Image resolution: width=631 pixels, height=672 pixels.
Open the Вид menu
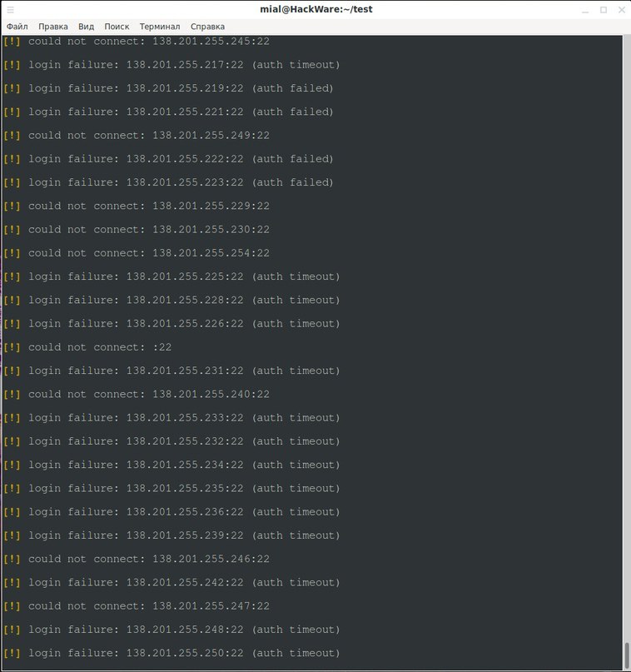click(86, 27)
